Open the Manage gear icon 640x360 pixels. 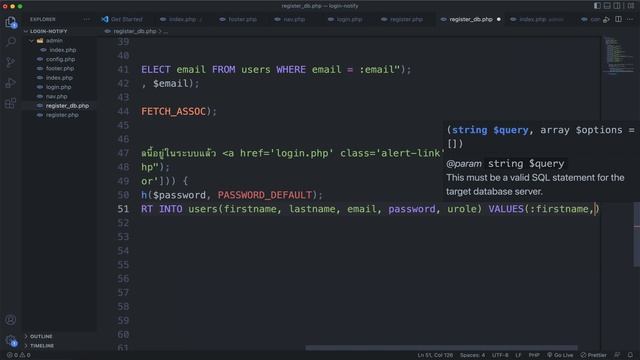(11, 340)
